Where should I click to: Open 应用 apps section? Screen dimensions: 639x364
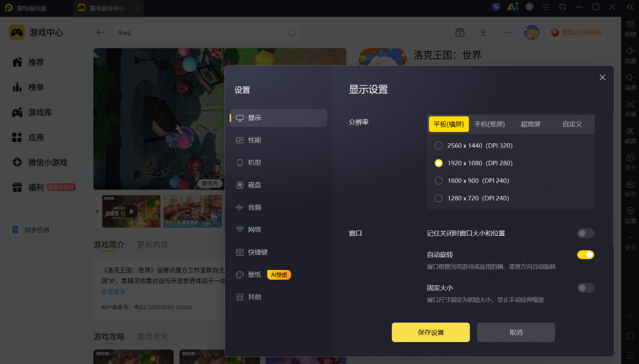click(28, 137)
